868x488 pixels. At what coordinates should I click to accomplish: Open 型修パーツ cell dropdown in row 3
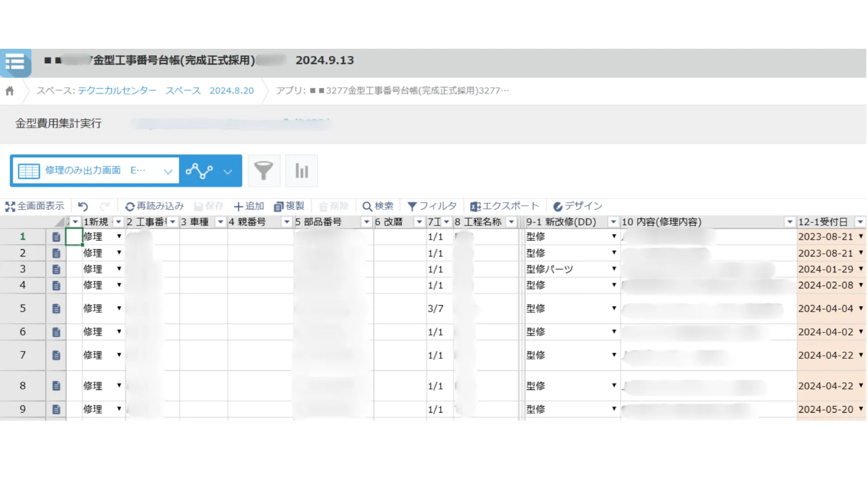click(x=614, y=269)
